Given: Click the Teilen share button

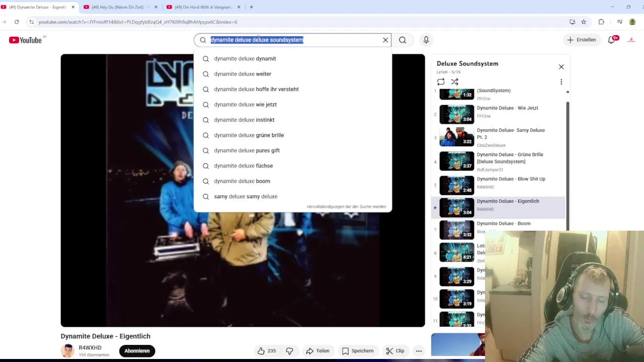Looking at the screenshot, I should pos(317,351).
